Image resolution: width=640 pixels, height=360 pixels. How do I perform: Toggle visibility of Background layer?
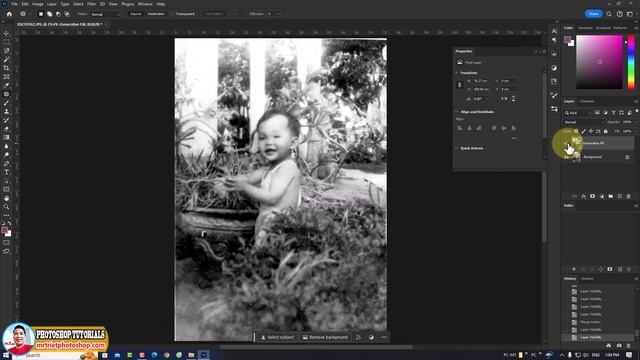(567, 157)
